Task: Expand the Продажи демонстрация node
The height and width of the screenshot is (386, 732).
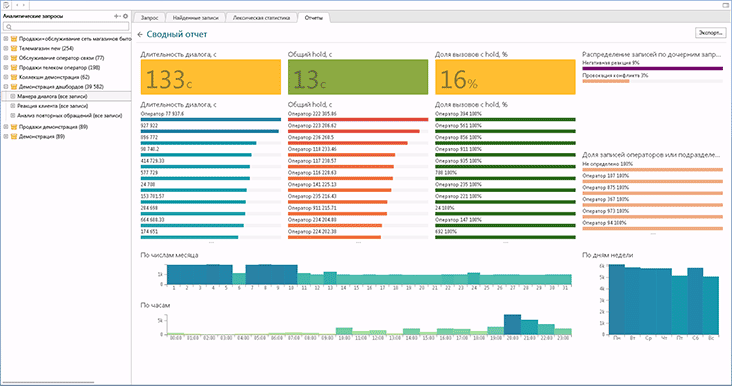Action: [6, 127]
